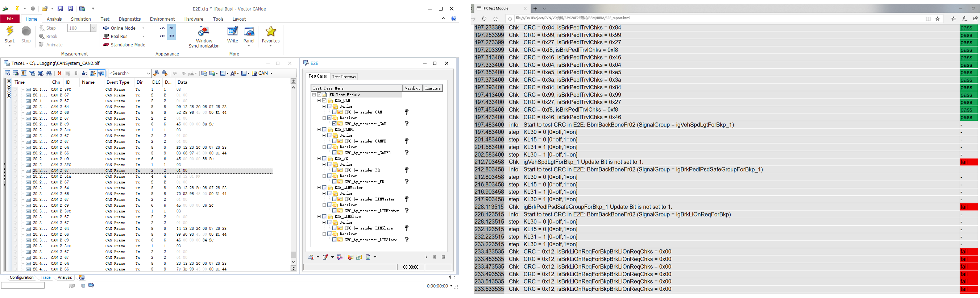Click the E2E test window pause icon
The width and height of the screenshot is (980, 298).
[x=435, y=257]
